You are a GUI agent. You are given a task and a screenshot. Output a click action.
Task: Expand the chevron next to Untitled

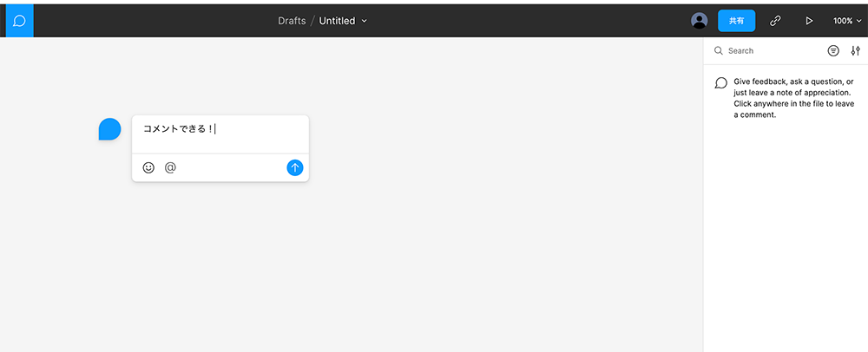click(365, 21)
